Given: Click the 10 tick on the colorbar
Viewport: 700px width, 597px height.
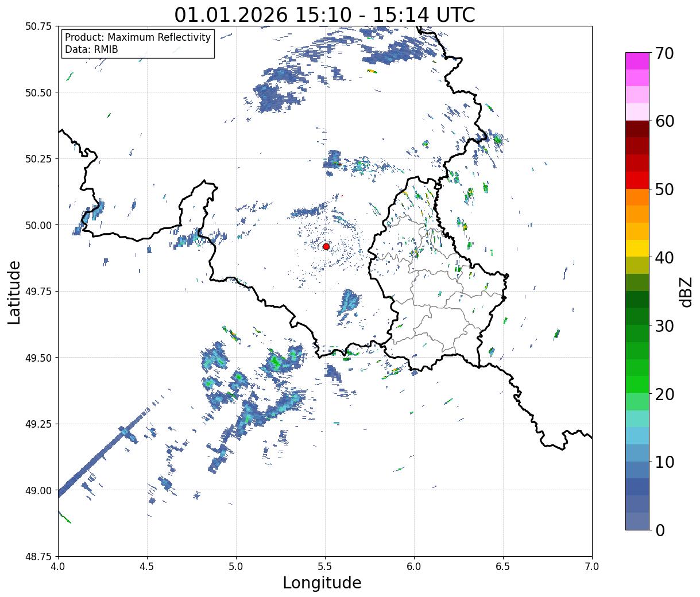Looking at the screenshot, I should pos(664,462).
